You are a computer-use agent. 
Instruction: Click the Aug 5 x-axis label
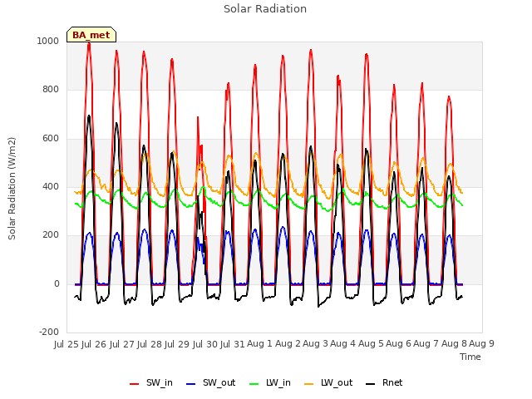point(371,344)
